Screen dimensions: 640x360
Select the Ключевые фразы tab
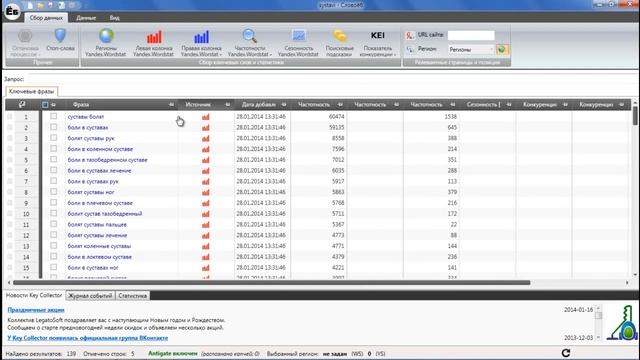[x=31, y=91]
